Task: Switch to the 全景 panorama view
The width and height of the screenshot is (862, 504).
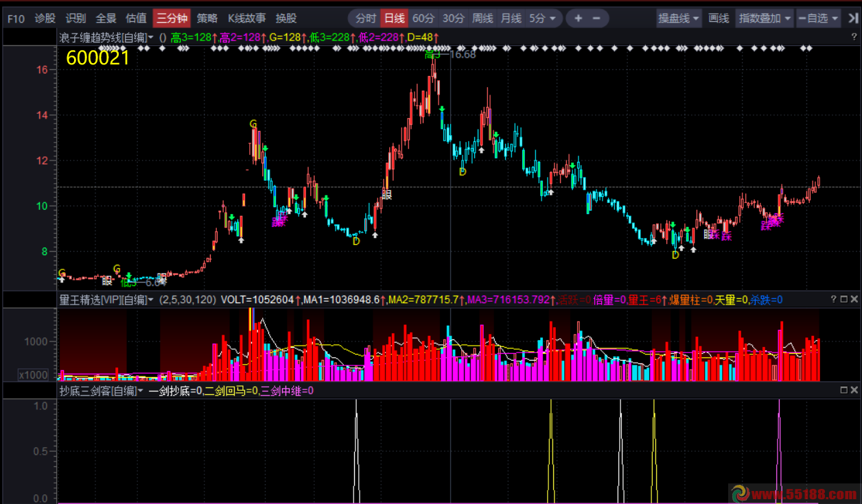Action: pos(106,19)
